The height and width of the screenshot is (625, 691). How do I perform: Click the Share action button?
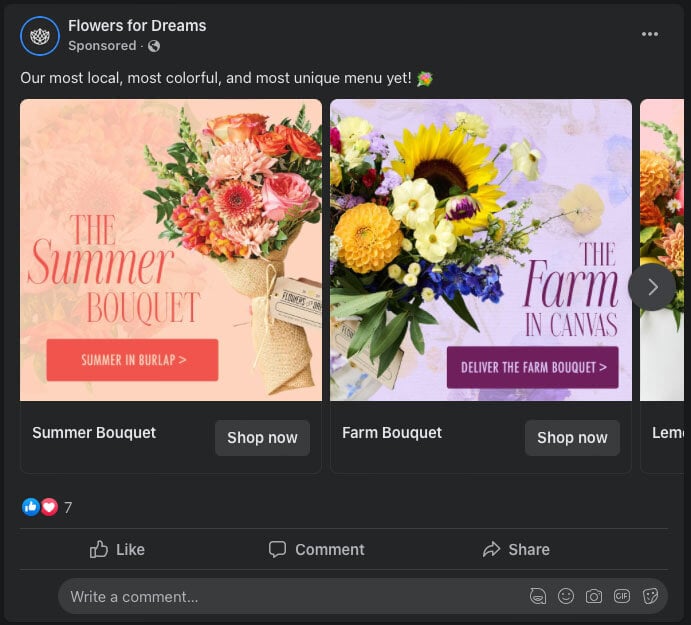pos(516,549)
